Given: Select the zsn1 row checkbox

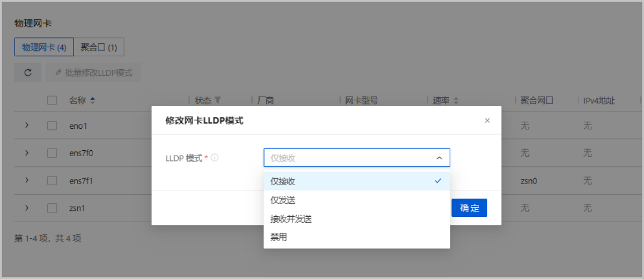Looking at the screenshot, I should 52,208.
